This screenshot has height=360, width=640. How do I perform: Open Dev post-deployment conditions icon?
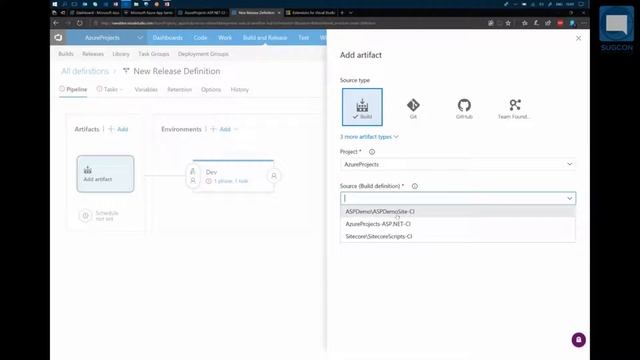tap(274, 176)
